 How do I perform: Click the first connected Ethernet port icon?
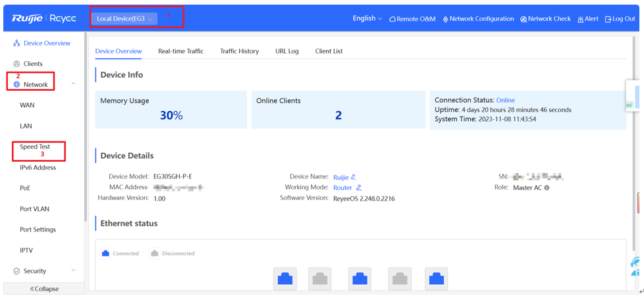click(x=285, y=278)
